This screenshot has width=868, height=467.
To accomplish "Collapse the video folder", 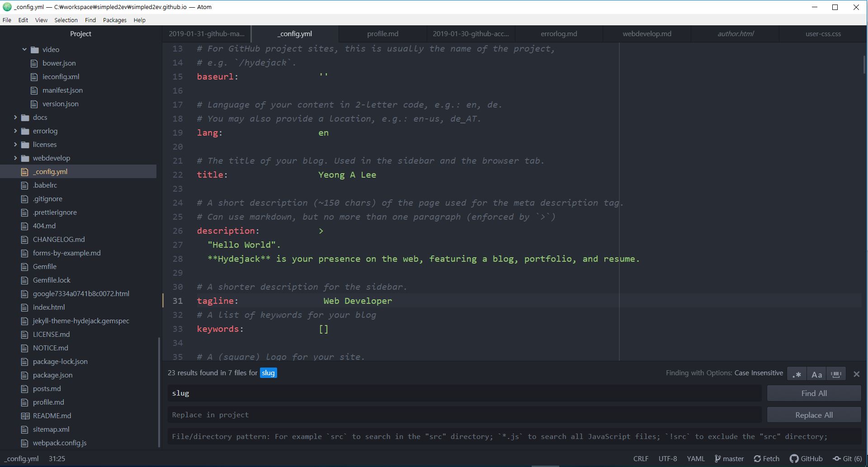I will [24, 49].
